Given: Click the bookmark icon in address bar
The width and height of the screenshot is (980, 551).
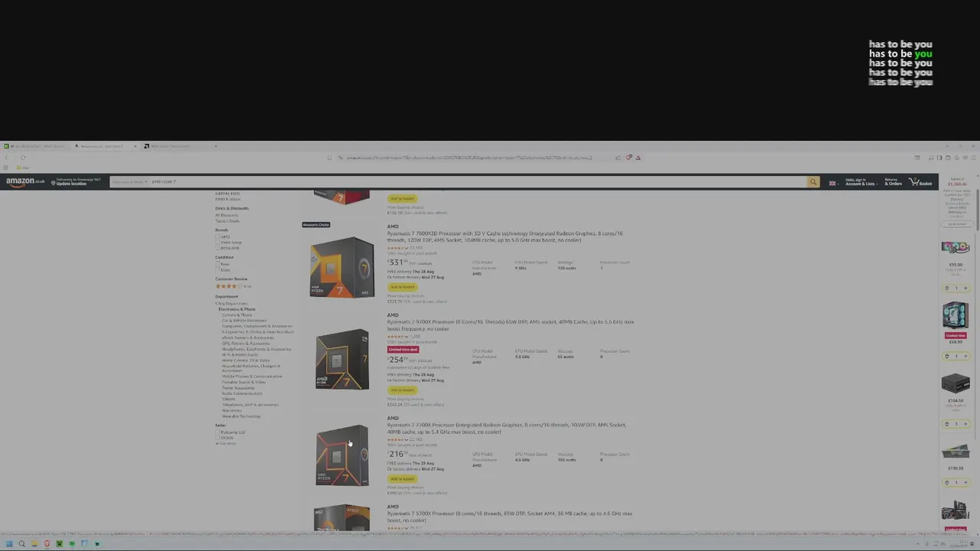Looking at the screenshot, I should [330, 158].
